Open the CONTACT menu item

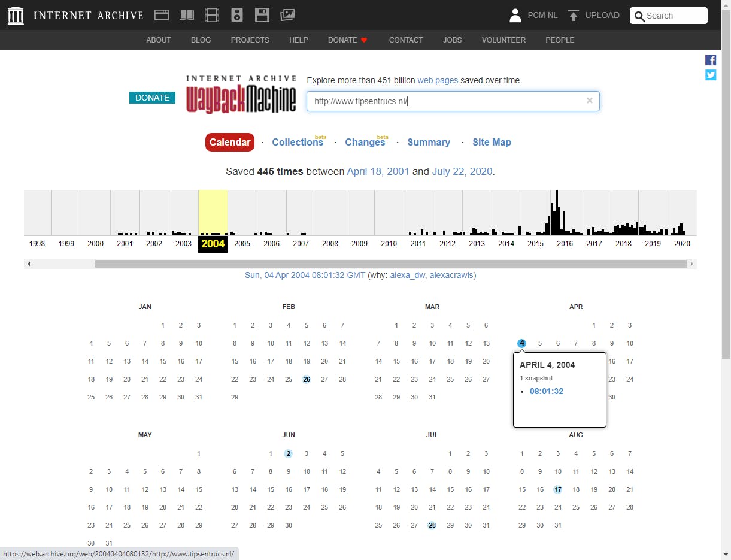(406, 40)
